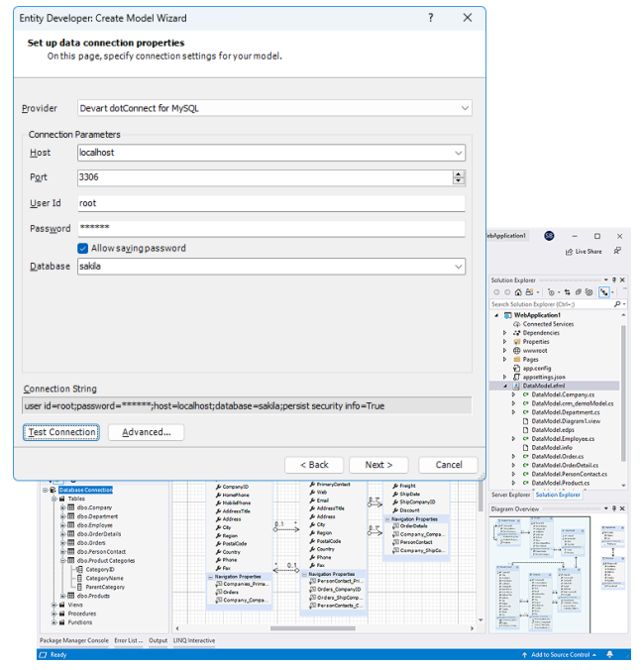This screenshot has width=644, height=670.
Task: Expand the Properties node in Solution Explorer
Action: click(x=504, y=342)
